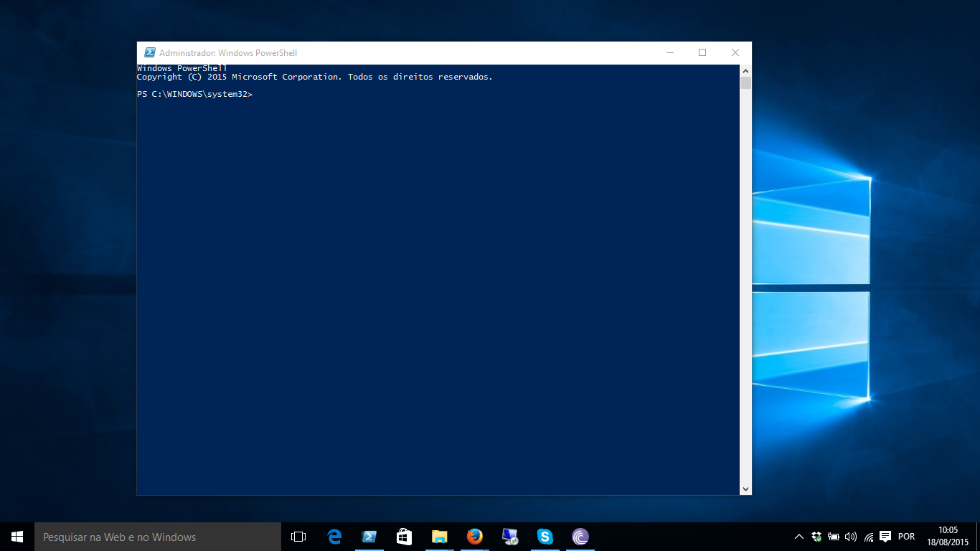Open the POR input language selector
The image size is (980, 551).
click(906, 537)
